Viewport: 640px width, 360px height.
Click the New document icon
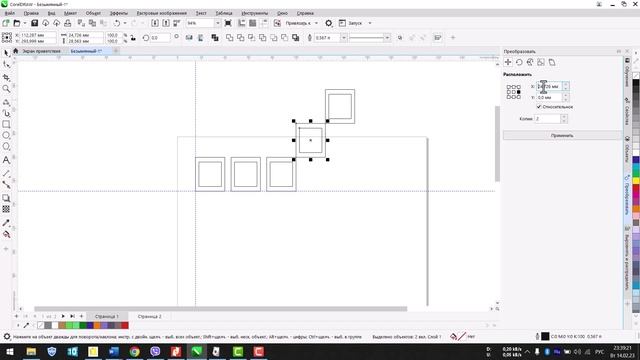tap(6, 23)
